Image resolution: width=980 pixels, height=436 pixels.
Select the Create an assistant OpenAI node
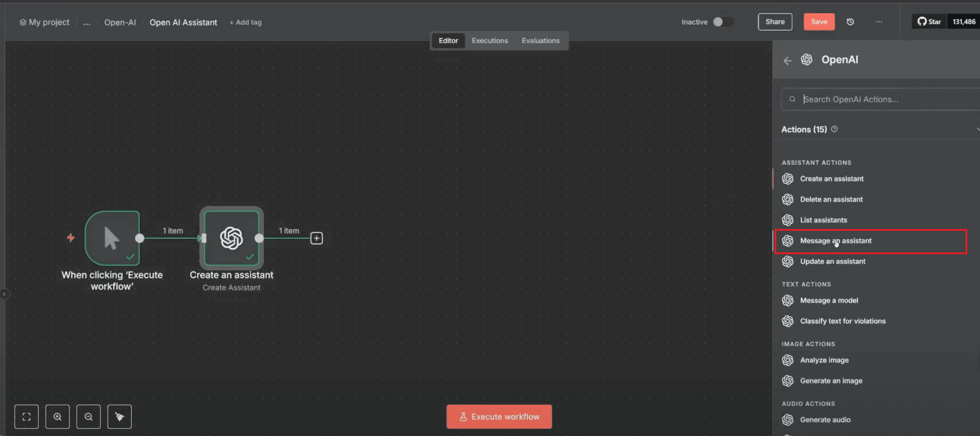pyautogui.click(x=231, y=238)
